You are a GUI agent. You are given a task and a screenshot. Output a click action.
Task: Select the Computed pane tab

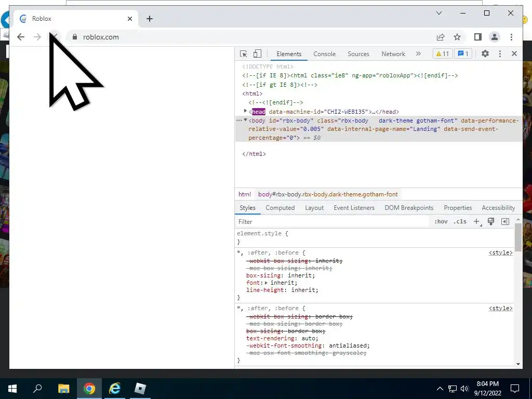point(280,208)
